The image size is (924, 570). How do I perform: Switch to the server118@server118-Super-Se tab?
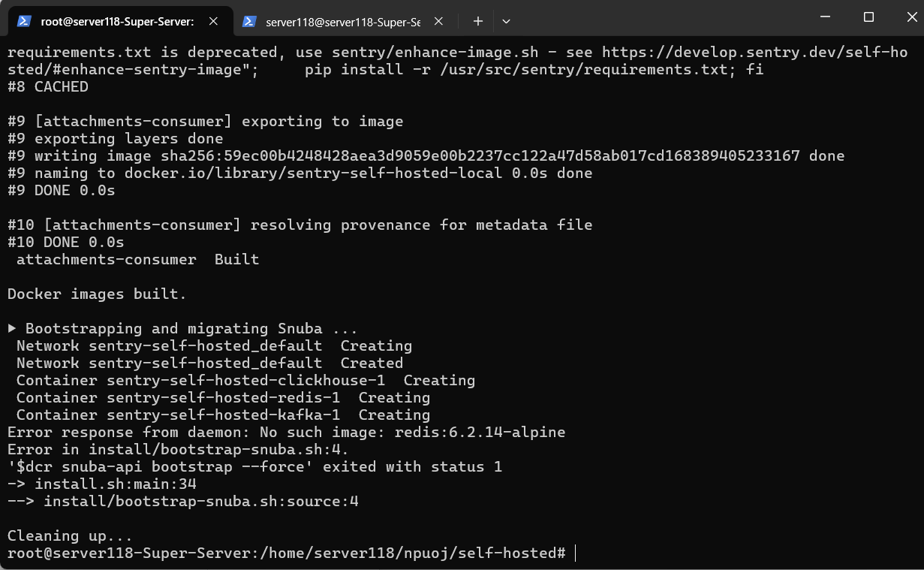coord(342,22)
